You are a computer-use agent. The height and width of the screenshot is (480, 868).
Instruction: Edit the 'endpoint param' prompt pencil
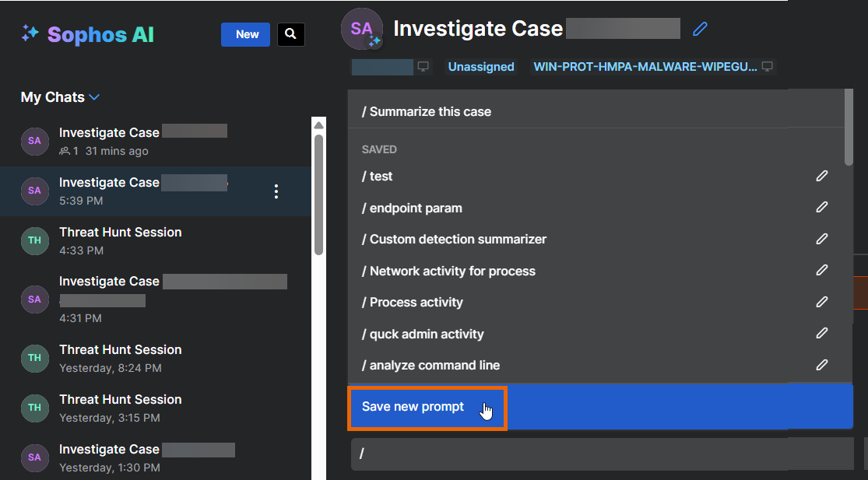(x=821, y=208)
